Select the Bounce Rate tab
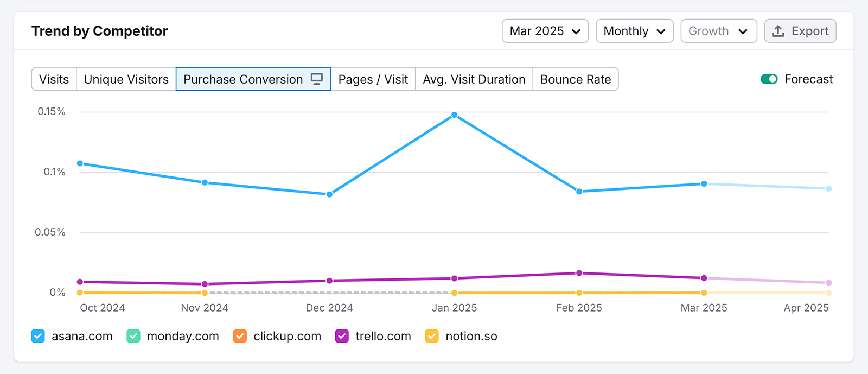868x374 pixels. (575, 79)
